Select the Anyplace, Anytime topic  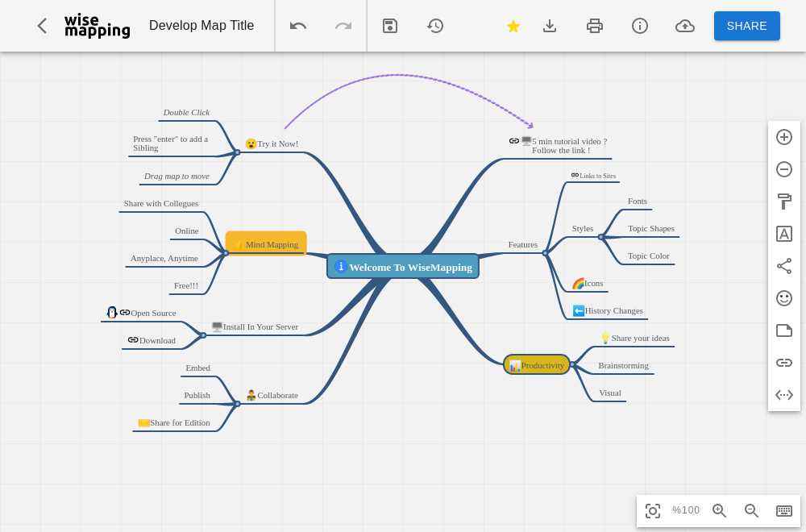click(x=164, y=259)
